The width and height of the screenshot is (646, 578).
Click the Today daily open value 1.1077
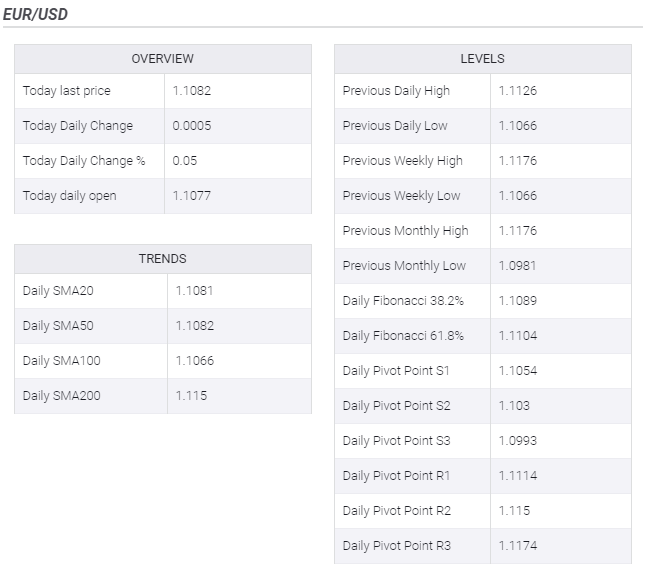192,196
